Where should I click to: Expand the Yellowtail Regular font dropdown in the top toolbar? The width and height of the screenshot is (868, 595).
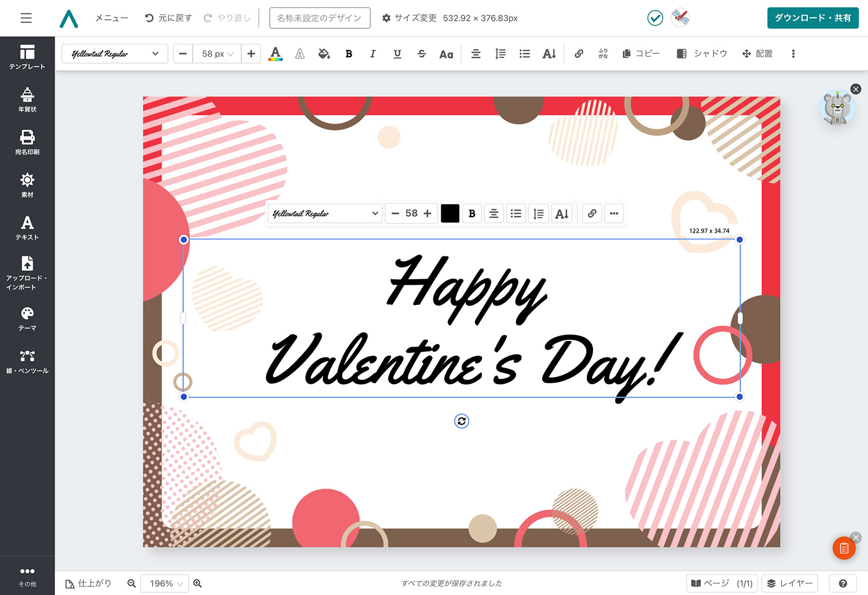coord(115,54)
